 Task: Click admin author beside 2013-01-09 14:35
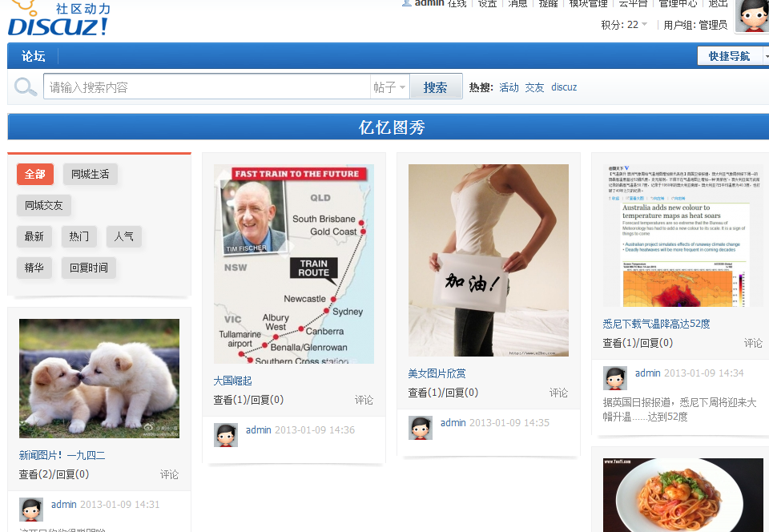[x=453, y=423]
